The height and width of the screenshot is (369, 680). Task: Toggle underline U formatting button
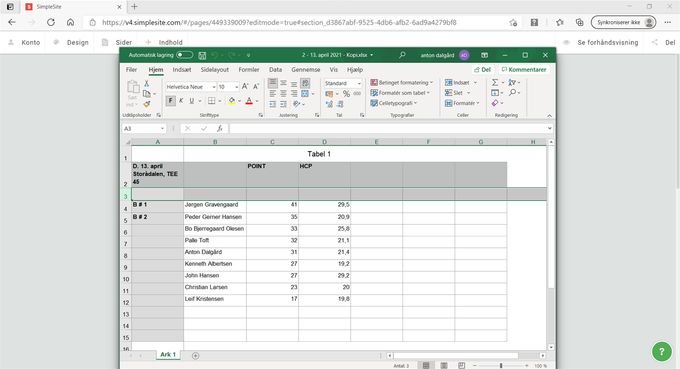(x=191, y=101)
